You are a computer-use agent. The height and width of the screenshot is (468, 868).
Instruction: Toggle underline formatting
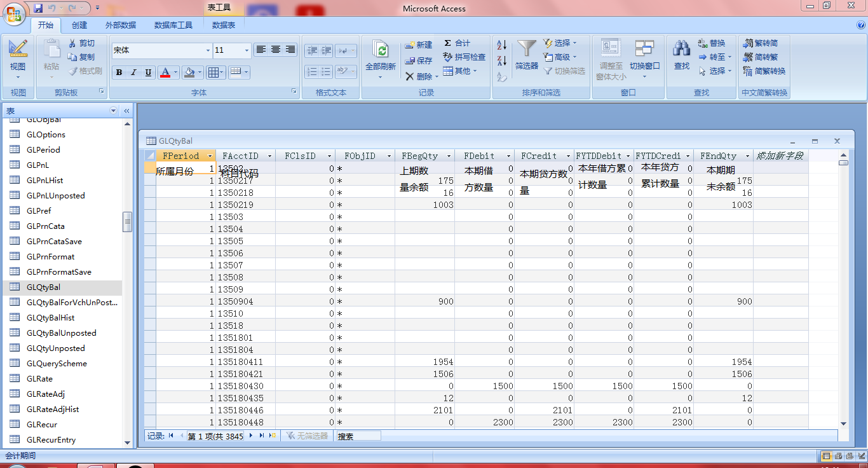click(148, 72)
